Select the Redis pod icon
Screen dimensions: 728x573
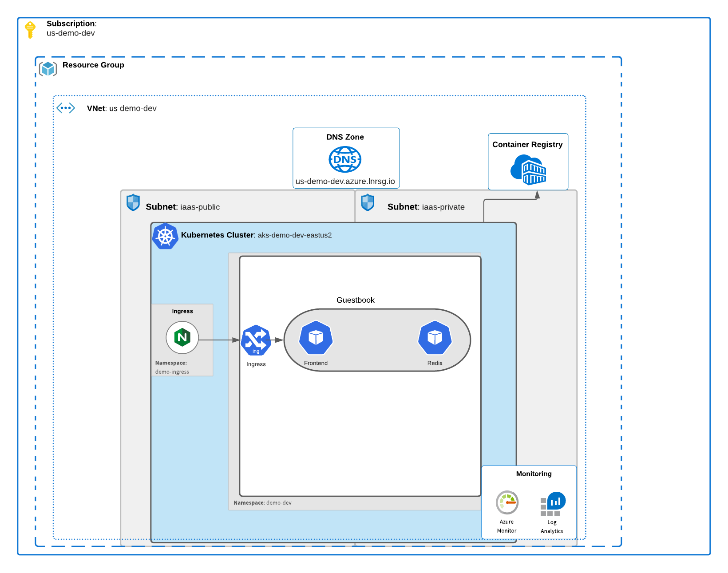(435, 338)
